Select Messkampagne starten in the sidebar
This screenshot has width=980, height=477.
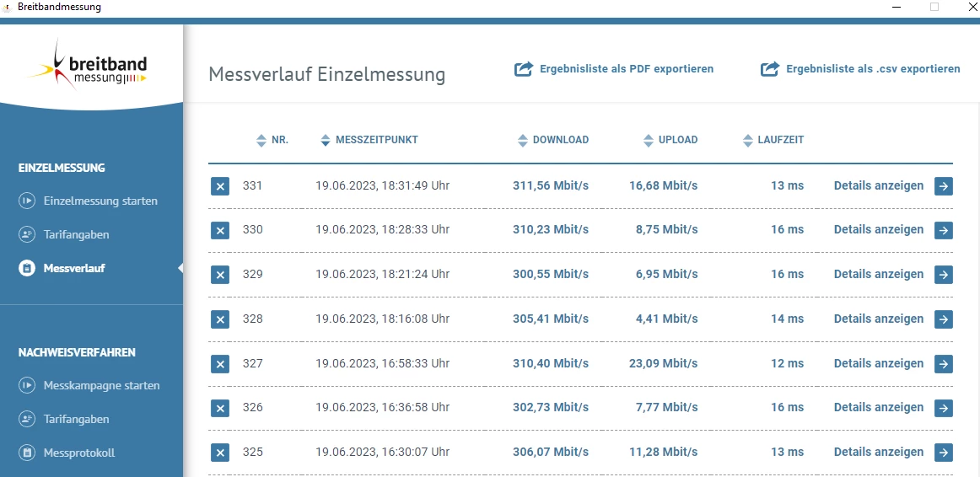[x=101, y=385]
